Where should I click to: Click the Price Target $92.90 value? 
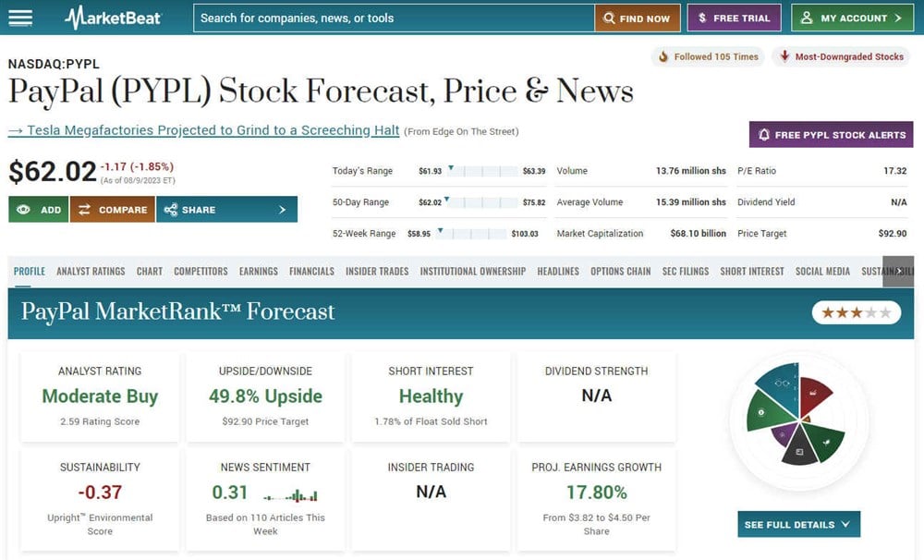pos(893,234)
